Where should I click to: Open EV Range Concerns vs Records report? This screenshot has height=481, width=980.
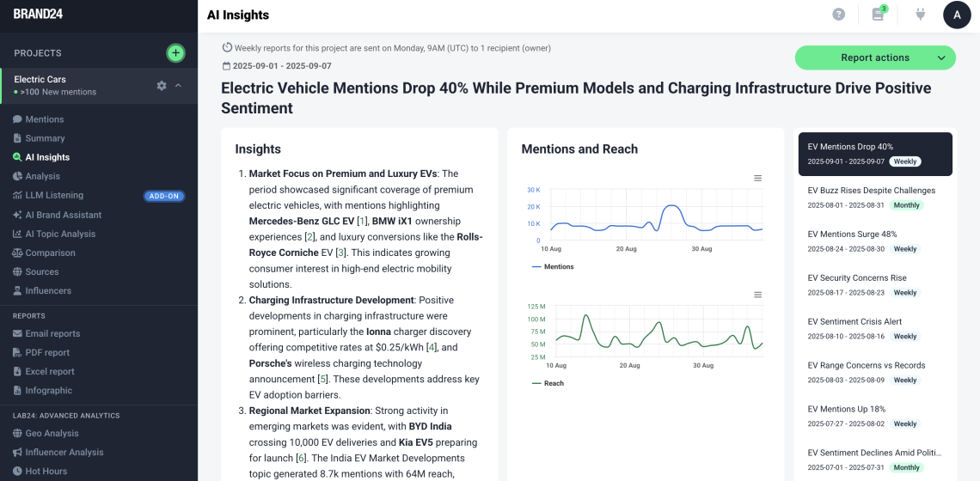[875, 372]
